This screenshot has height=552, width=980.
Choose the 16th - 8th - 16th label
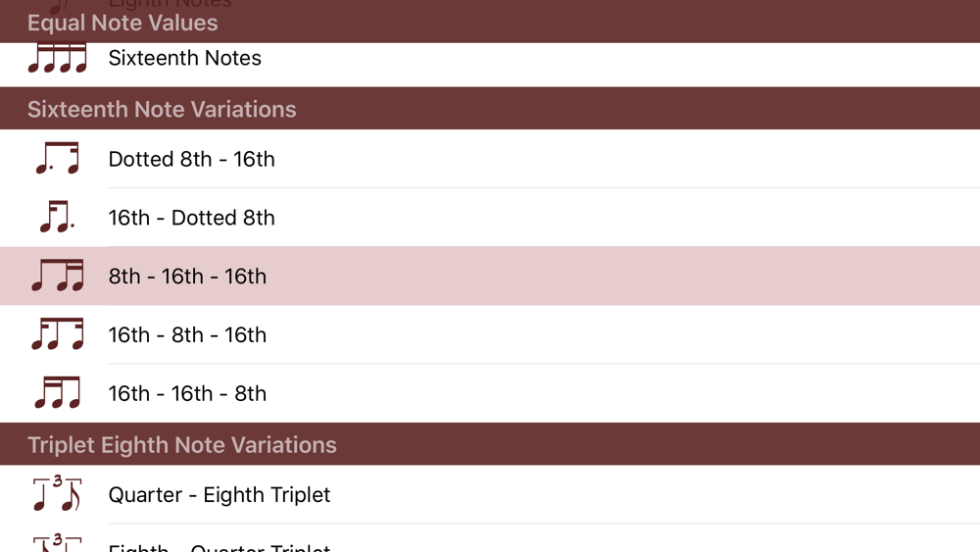pyautogui.click(x=187, y=335)
